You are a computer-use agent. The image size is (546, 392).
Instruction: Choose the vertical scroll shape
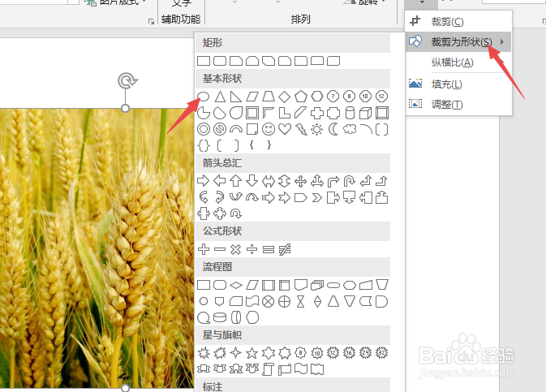268,368
